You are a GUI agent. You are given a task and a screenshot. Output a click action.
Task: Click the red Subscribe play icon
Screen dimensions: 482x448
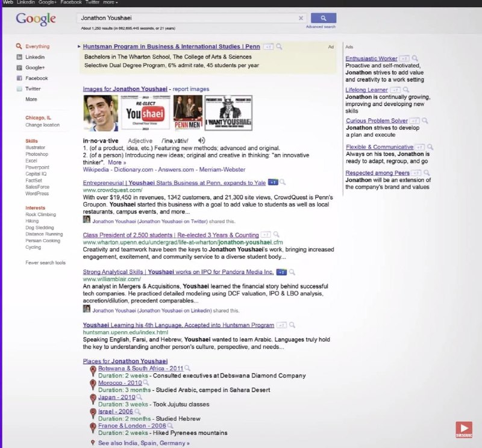(x=464, y=429)
